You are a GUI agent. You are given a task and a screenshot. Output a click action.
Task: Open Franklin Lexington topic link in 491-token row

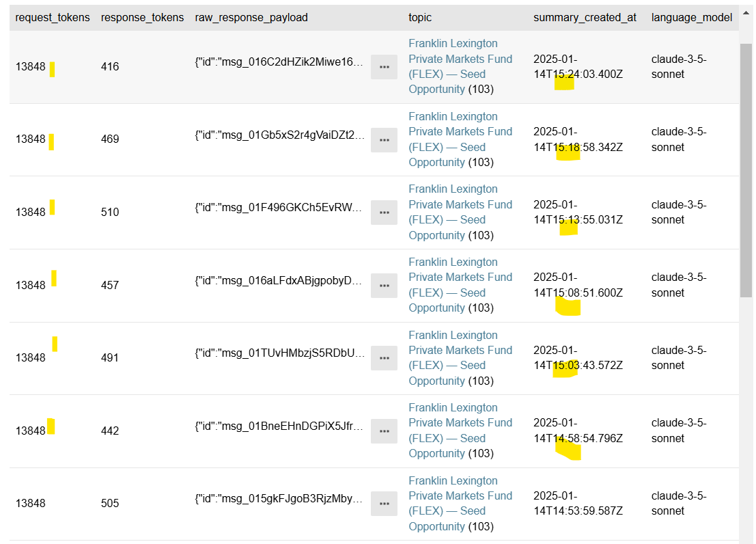tap(460, 357)
